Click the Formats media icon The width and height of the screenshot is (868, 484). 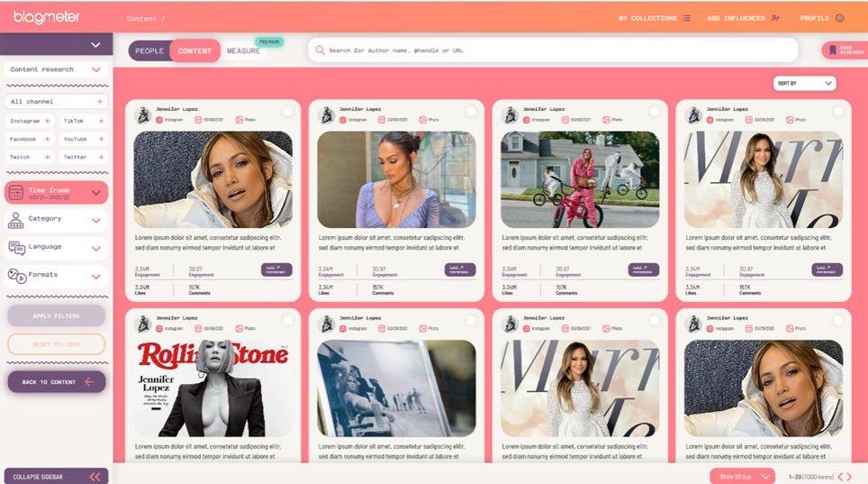pos(16,276)
